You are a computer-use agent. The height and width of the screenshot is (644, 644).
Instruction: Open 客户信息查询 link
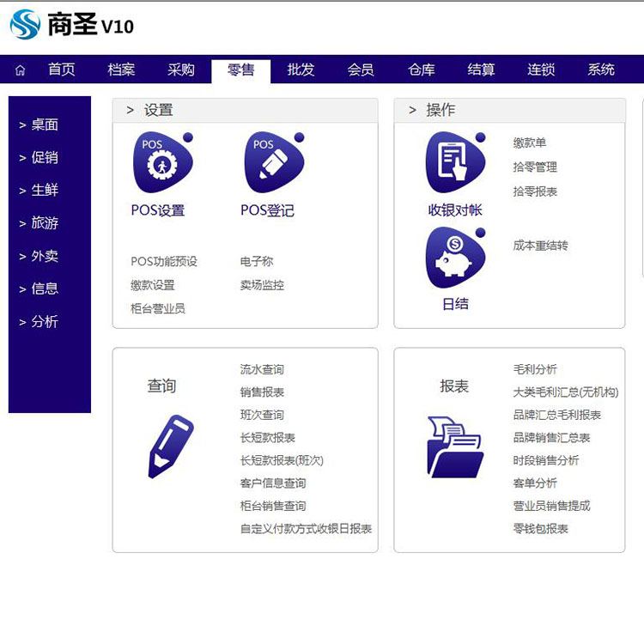coord(273,483)
